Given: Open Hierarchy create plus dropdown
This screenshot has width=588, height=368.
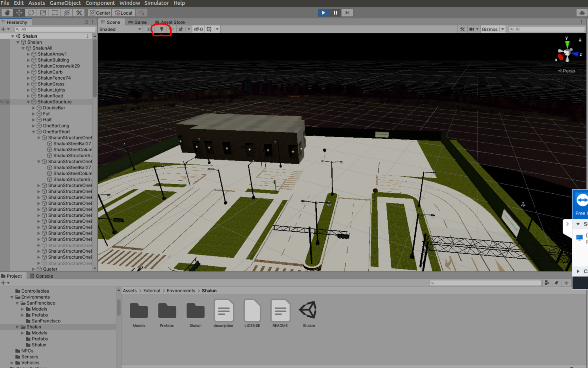Looking at the screenshot, I should 5,29.
